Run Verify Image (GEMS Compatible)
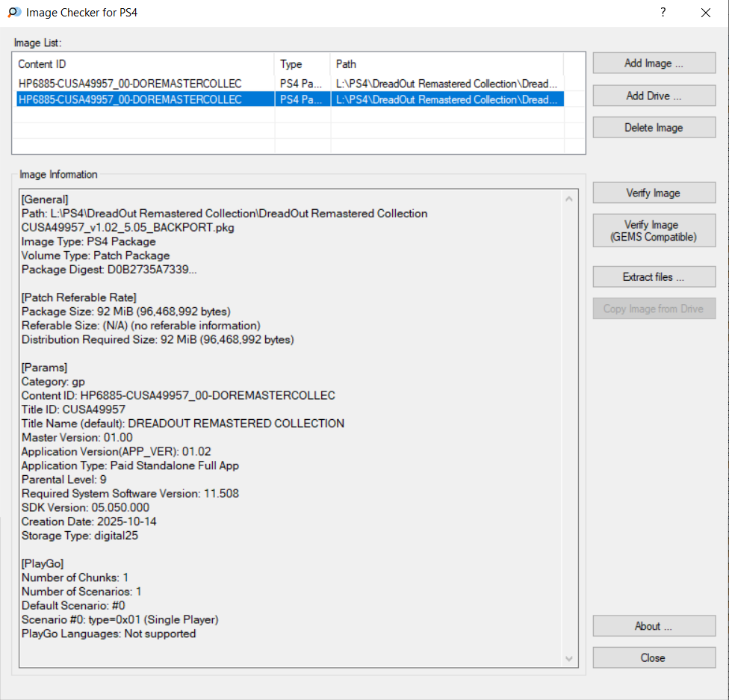This screenshot has height=700, width=729. click(x=654, y=231)
